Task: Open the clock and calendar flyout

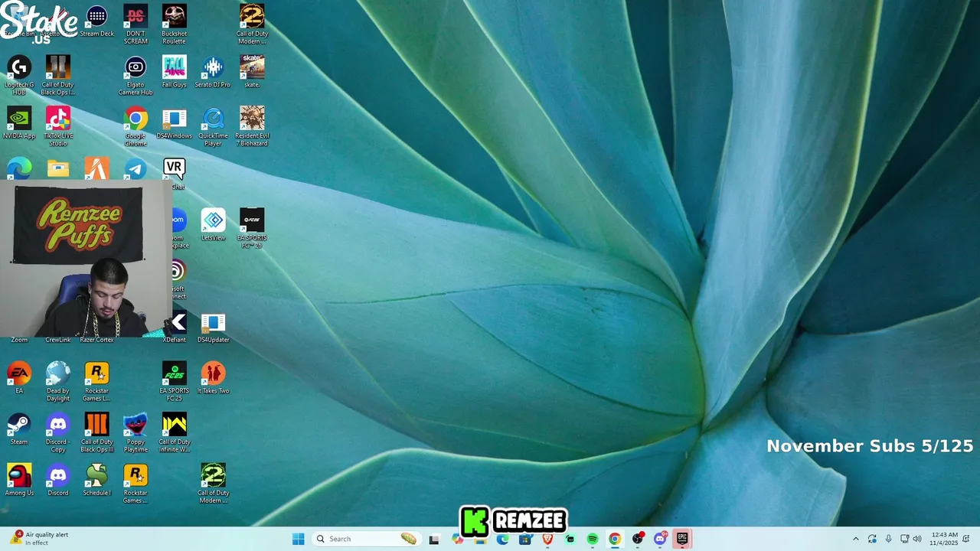Action: tap(943, 539)
